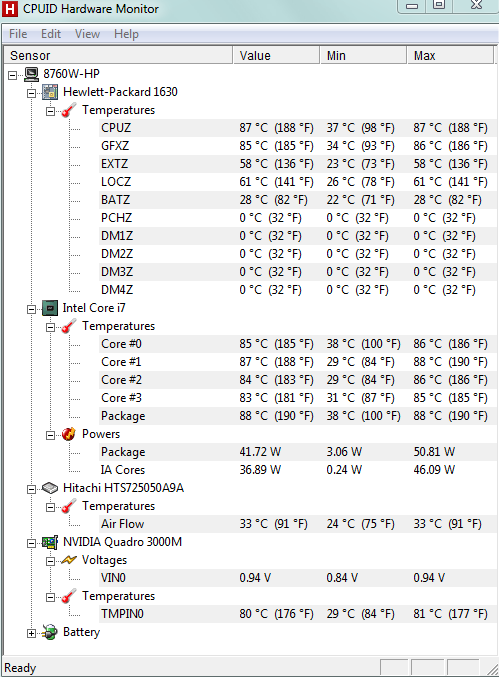Collapse the Powers section

pyautogui.click(x=50, y=435)
